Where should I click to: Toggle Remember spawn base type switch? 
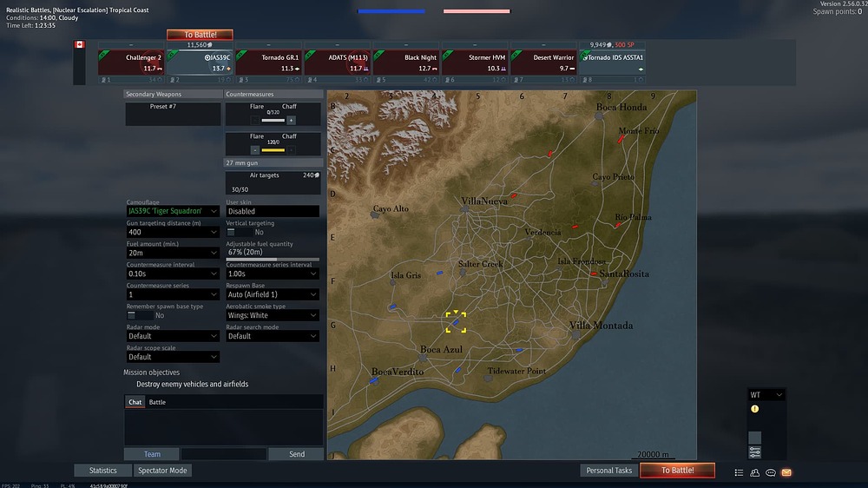138,315
